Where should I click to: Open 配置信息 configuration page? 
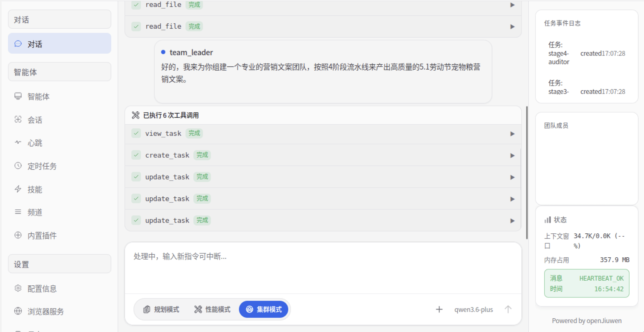[x=60, y=289]
